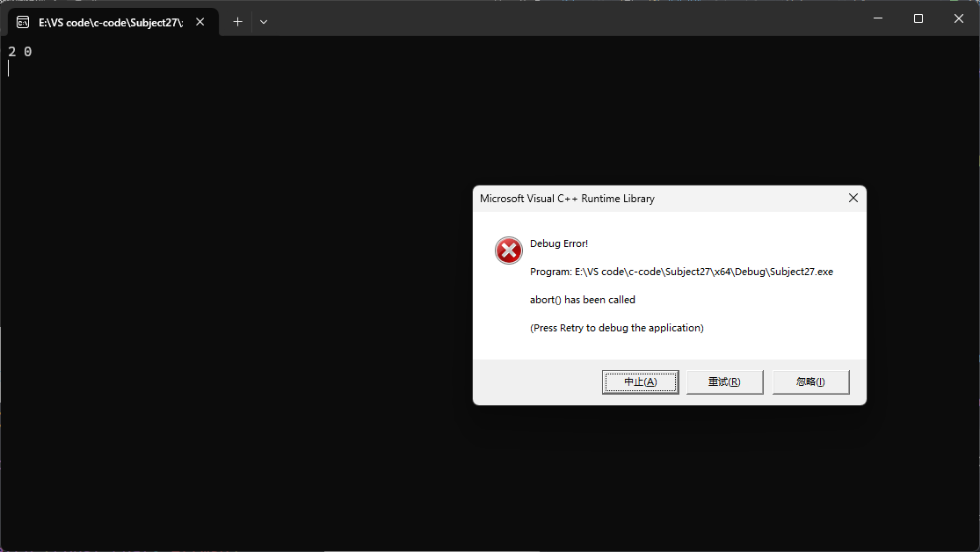Click the 忽略(I) ignore button
The width and height of the screenshot is (980, 552).
pyautogui.click(x=810, y=382)
